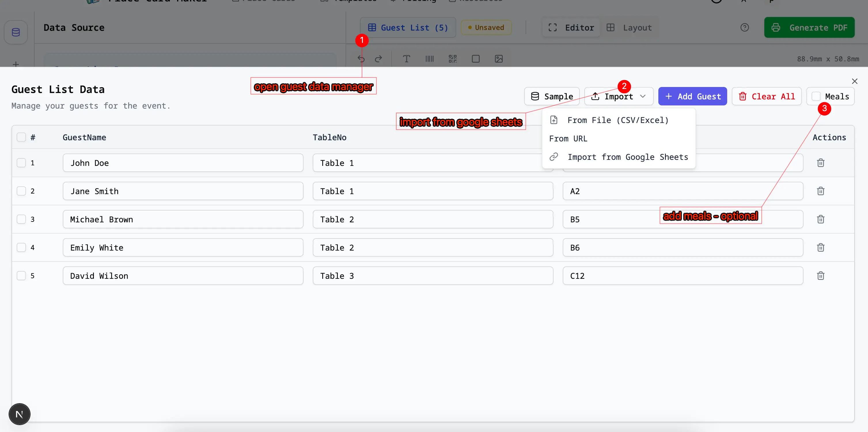
Task: Enable the Meals checkbox
Action: point(817,96)
